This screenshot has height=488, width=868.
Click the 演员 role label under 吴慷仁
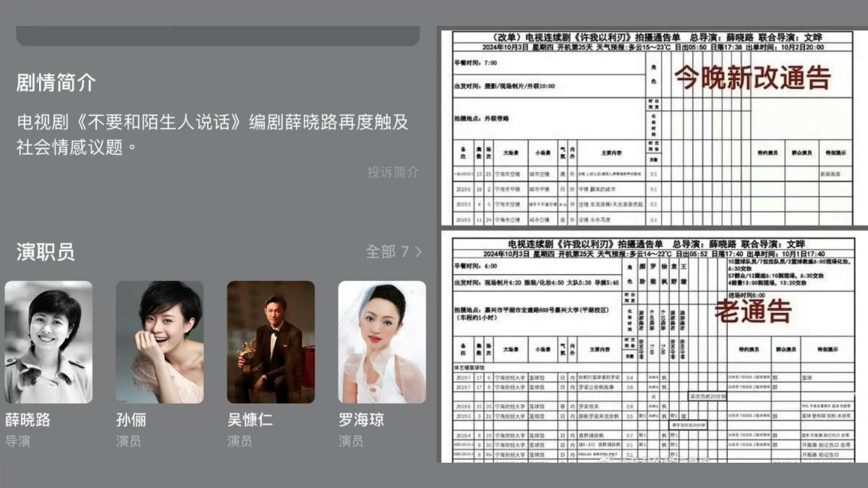point(240,441)
